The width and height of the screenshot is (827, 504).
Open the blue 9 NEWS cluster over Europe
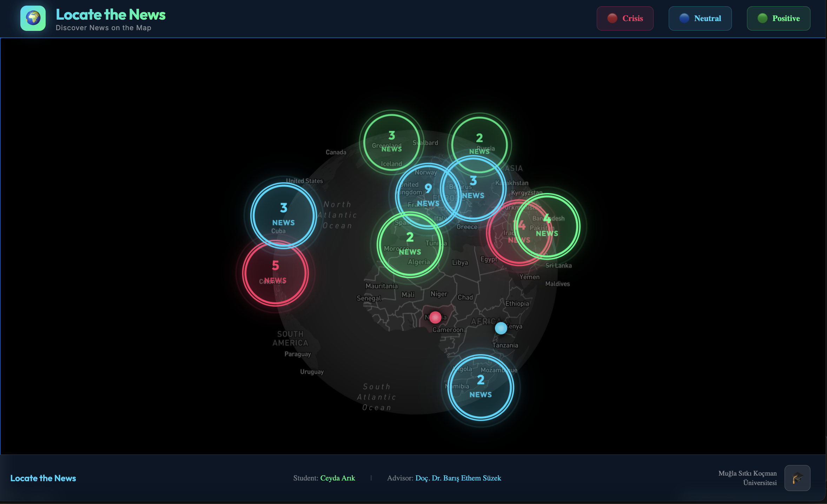[x=428, y=195]
